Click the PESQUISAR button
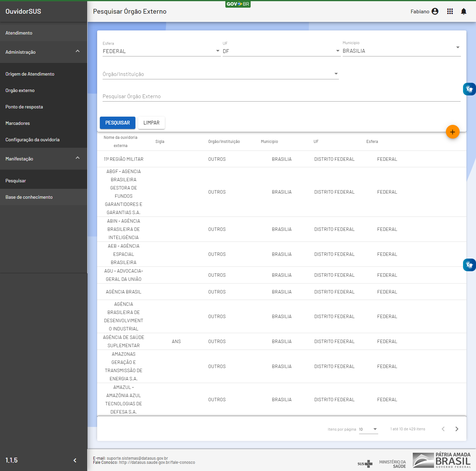Viewport: 476px width, 471px height. pyautogui.click(x=117, y=123)
